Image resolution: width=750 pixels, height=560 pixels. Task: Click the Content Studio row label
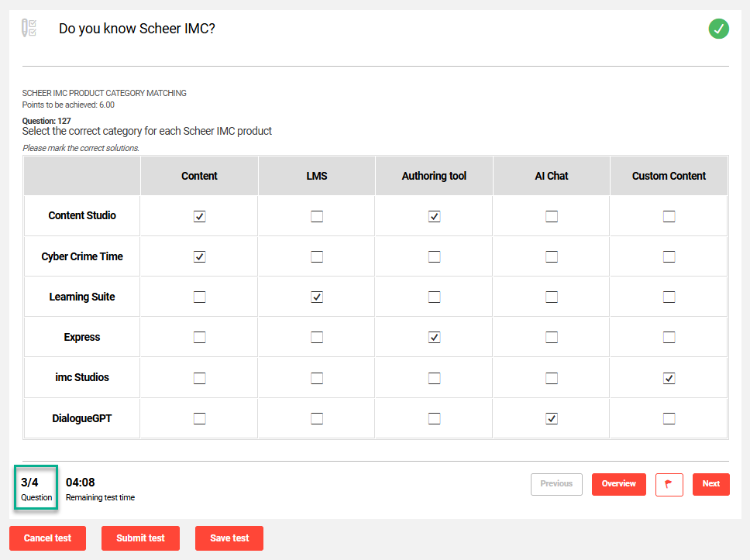click(x=82, y=215)
